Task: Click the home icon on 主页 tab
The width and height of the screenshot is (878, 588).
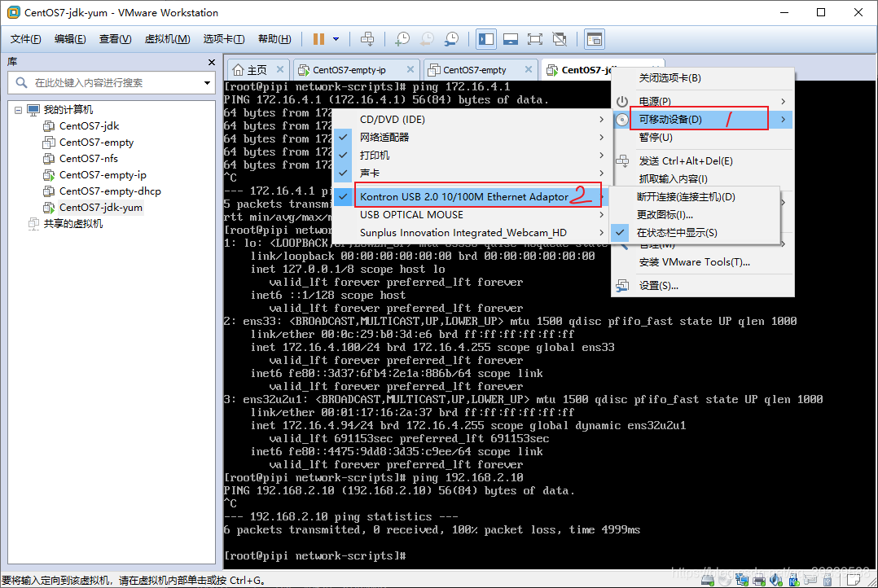Action: click(x=239, y=70)
